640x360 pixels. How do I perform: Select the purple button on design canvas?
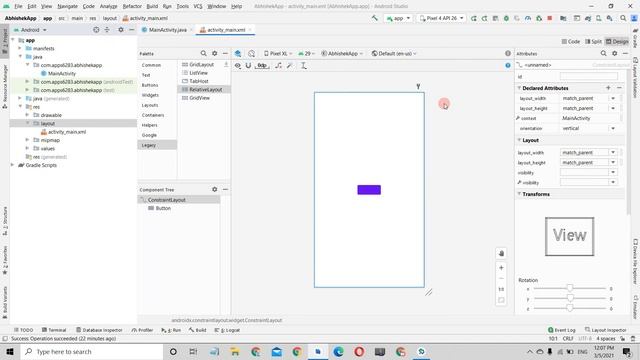pos(369,190)
